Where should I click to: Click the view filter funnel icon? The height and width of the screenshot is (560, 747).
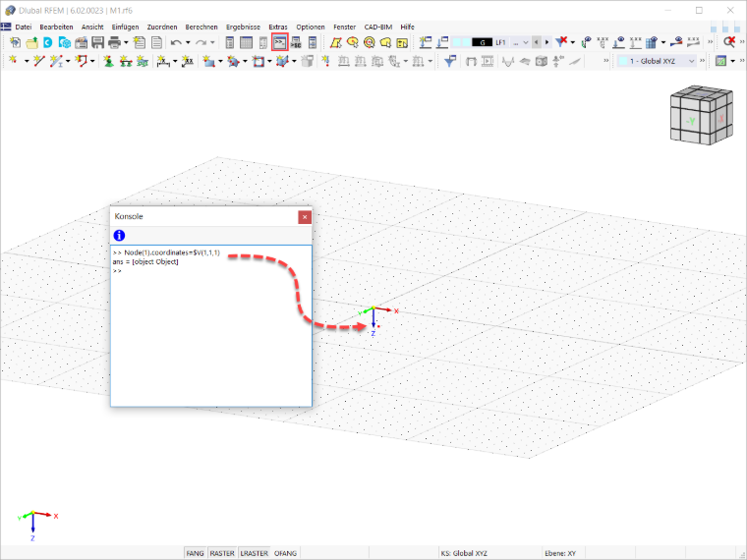coord(450,61)
